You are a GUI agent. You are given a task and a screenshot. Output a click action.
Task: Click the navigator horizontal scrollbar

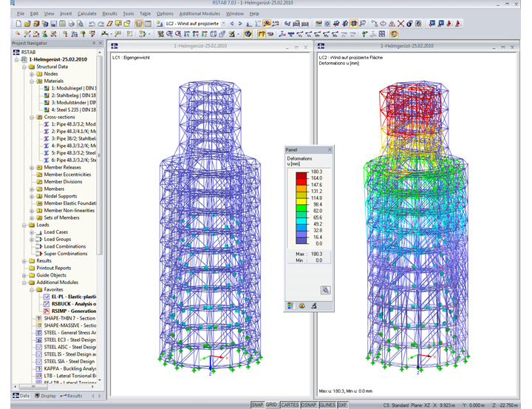(33, 387)
